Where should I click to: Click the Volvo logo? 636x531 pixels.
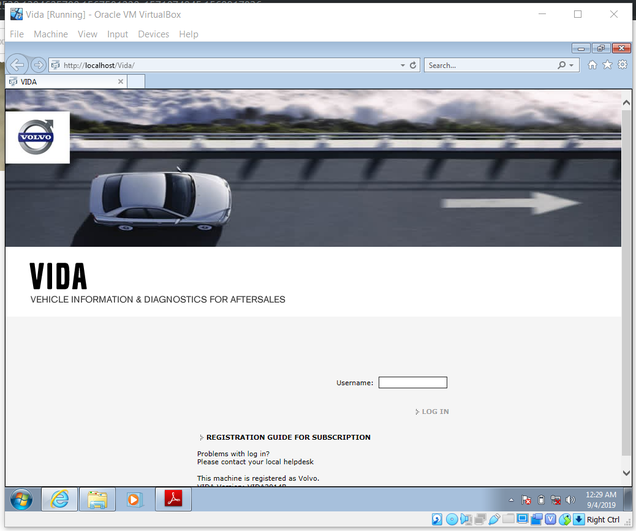tap(36, 137)
